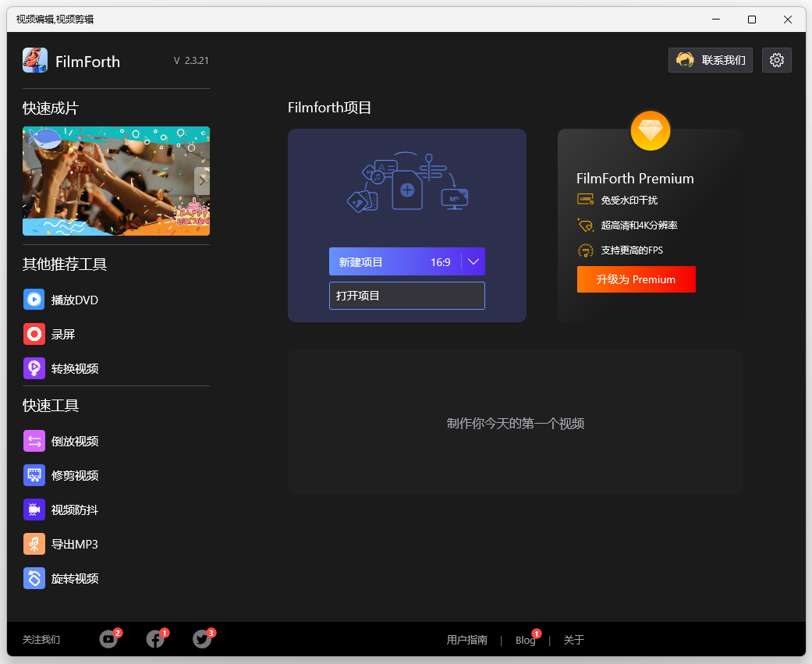812x664 pixels.
Task: Select the 视频防抖 quick tool label
Action: (x=75, y=510)
